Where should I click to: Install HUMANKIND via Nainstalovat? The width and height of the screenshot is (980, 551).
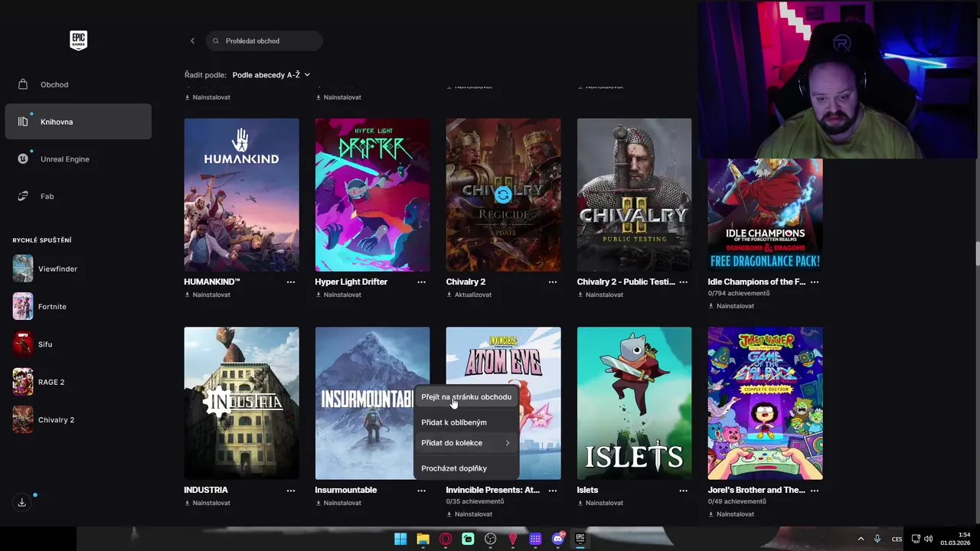(x=207, y=295)
